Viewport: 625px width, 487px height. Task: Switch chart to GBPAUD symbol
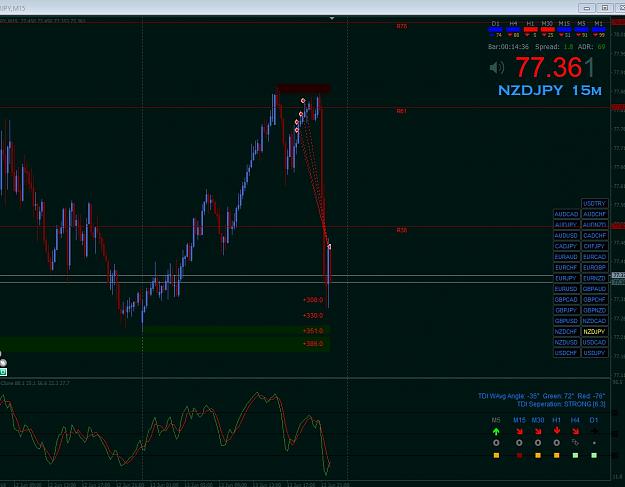coord(595,289)
